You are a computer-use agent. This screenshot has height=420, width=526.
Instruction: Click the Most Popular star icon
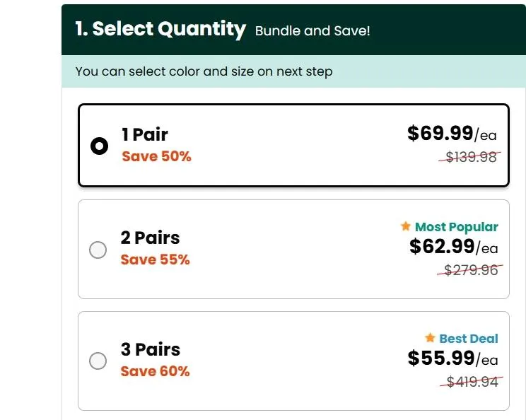coord(405,227)
